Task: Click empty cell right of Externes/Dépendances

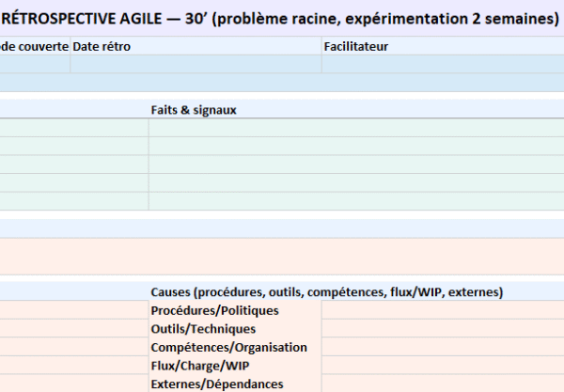Action: 442,384
